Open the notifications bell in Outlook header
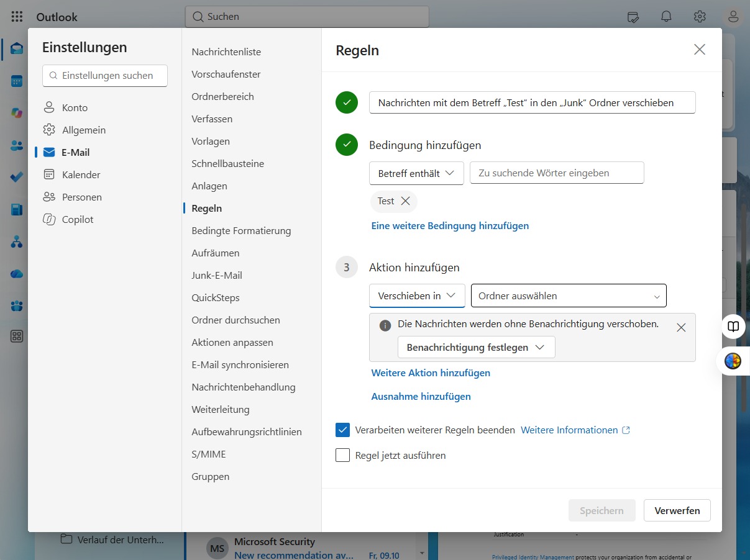The image size is (750, 560). tap(667, 17)
